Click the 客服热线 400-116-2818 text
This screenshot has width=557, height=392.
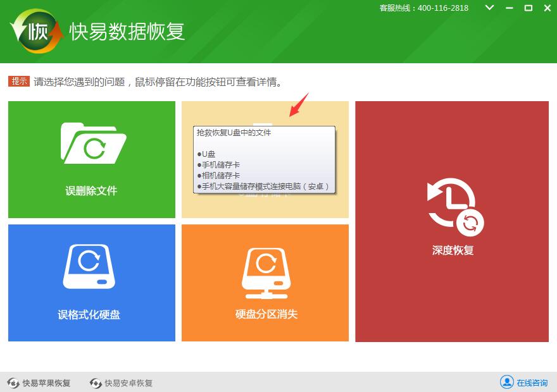click(x=424, y=8)
